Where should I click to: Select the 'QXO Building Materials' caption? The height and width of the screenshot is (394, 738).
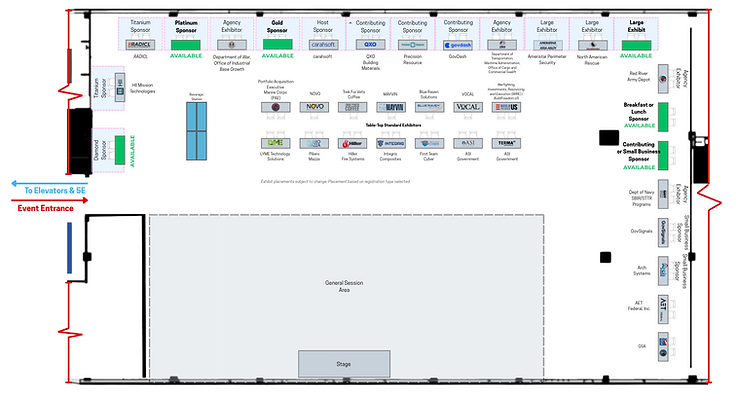click(370, 62)
